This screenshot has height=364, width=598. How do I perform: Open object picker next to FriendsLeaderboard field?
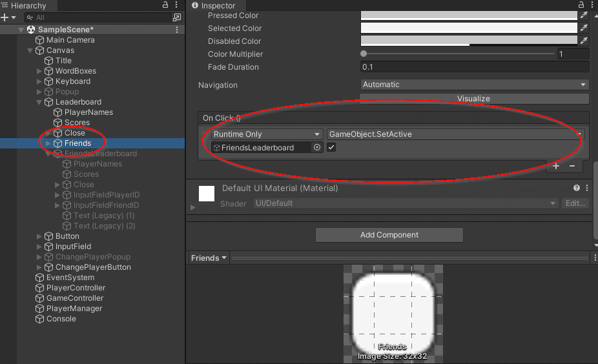[317, 148]
